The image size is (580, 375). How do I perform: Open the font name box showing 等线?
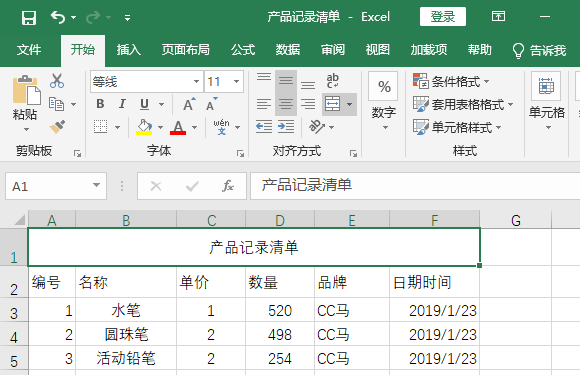[x=146, y=81]
